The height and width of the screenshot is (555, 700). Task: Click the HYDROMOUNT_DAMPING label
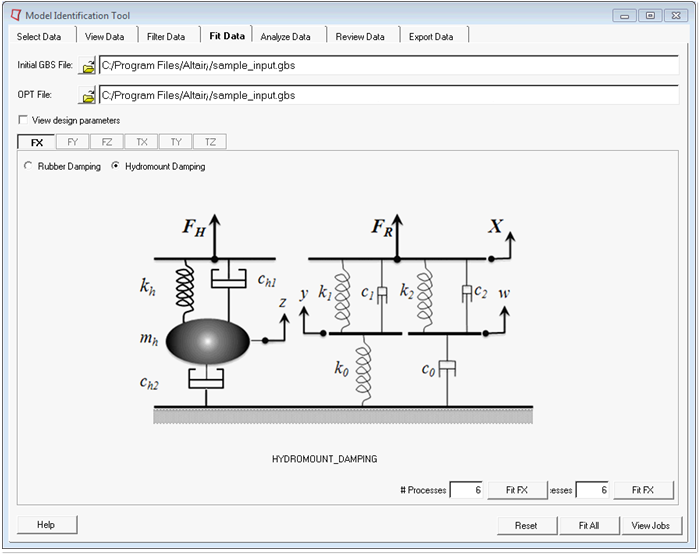coord(325,459)
